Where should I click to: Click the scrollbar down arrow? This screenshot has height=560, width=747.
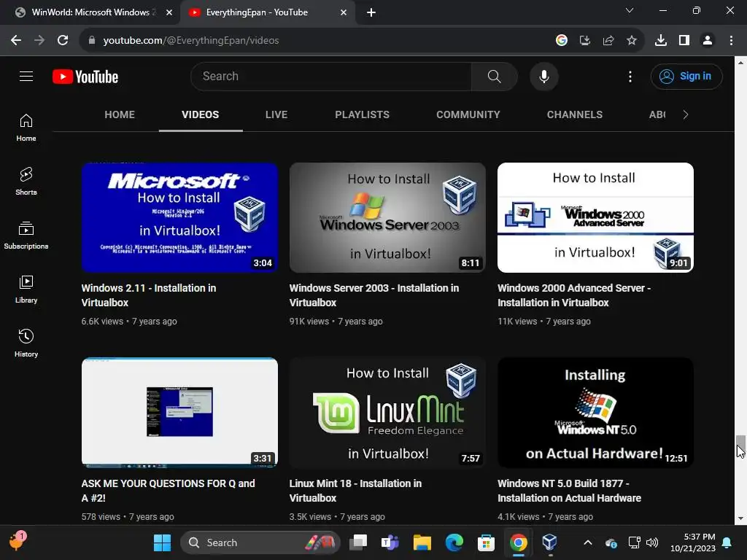coord(740,518)
